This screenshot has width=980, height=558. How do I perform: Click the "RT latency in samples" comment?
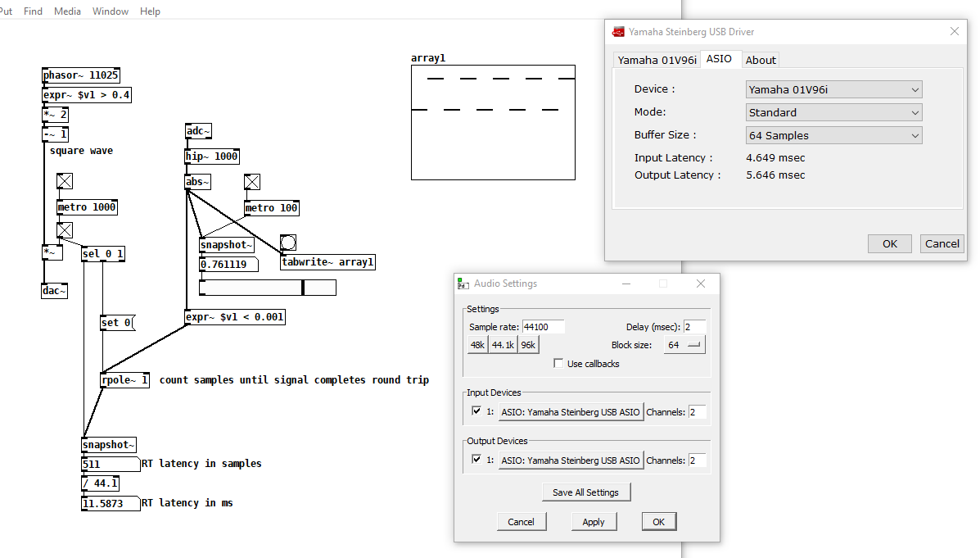[x=201, y=464]
